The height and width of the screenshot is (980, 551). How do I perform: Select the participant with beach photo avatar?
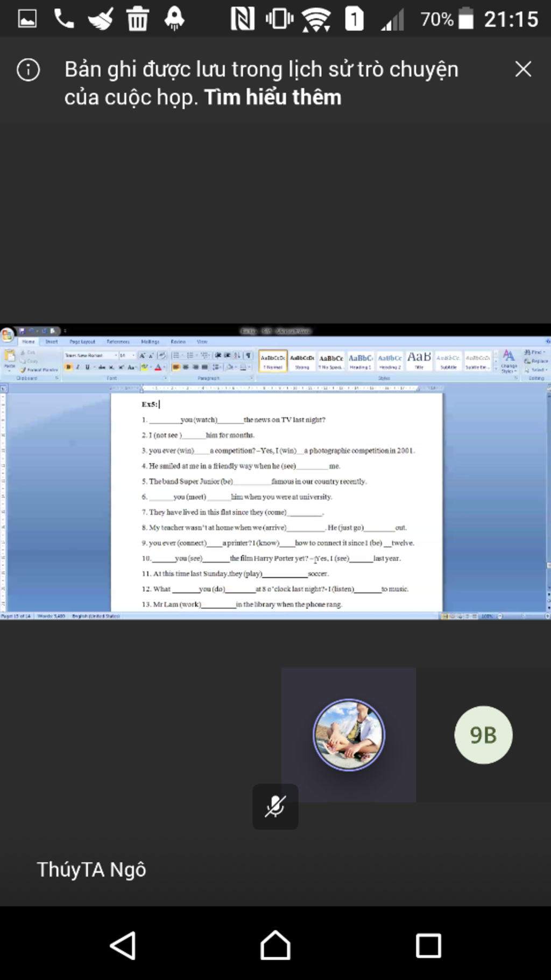(x=349, y=734)
